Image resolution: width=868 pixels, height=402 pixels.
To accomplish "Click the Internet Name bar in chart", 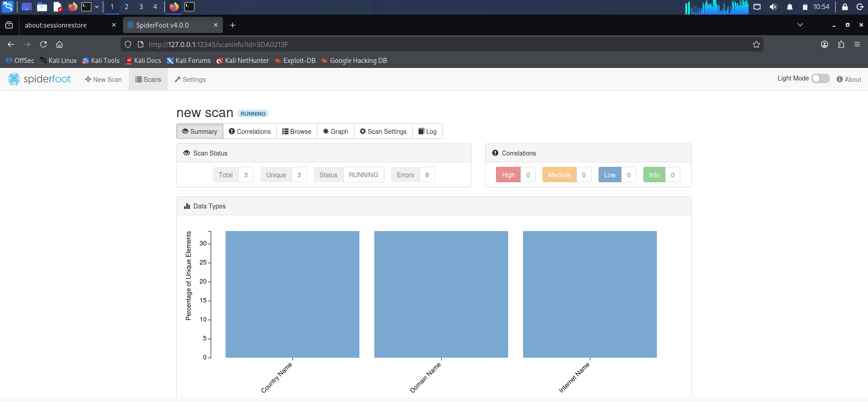I will 590,294.
